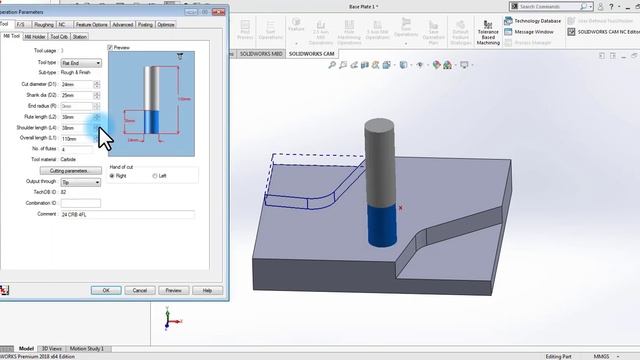Click the Default Feature Strategies icon
This screenshot has width=640, height=360.
click(460, 32)
